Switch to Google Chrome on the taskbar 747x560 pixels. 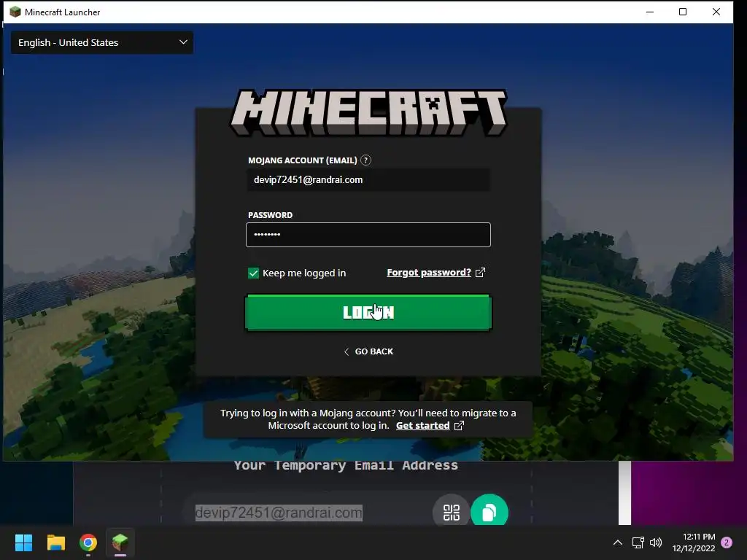click(x=88, y=542)
